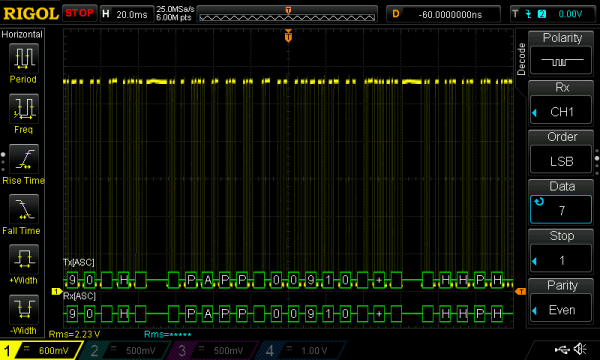Click the Tx[ASC] decode label
The image size is (600, 360).
point(78,262)
